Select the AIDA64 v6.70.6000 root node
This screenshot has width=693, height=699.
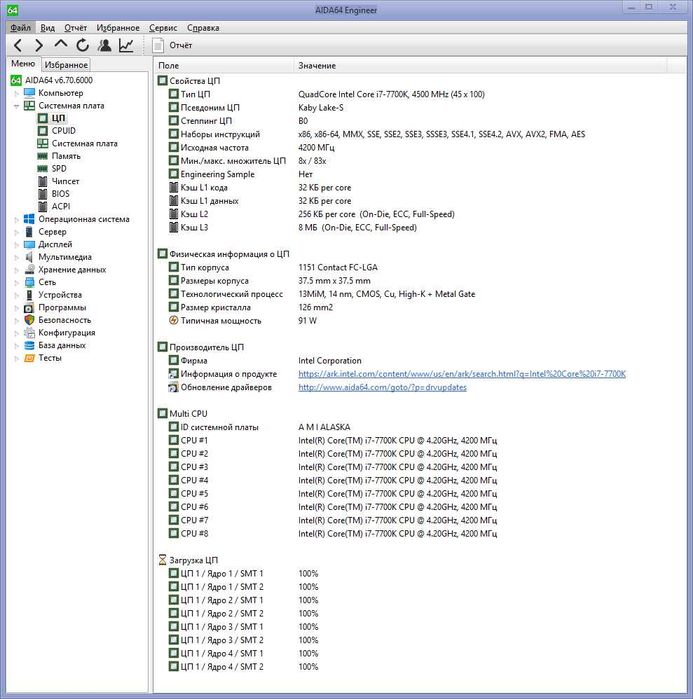[52, 80]
